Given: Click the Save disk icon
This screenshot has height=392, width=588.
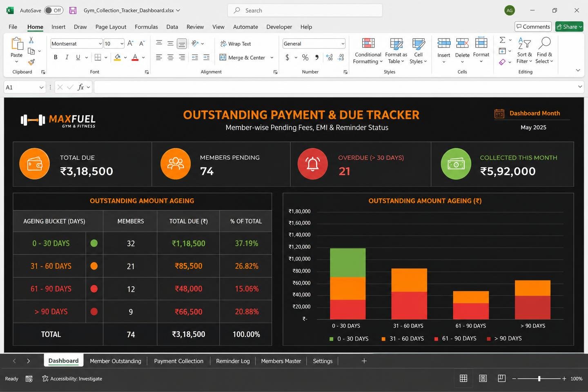Looking at the screenshot, I should [73, 10].
